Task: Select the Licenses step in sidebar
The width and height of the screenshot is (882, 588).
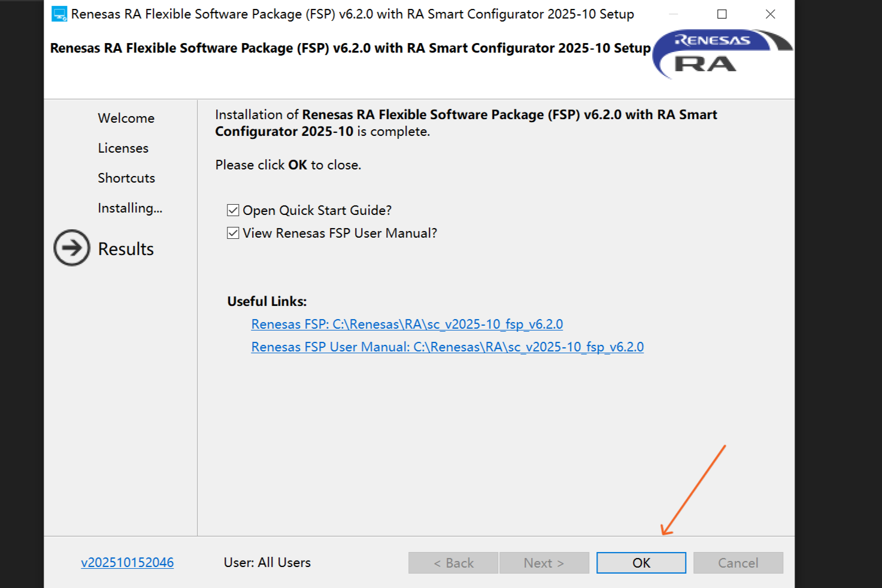Action: coord(123,148)
